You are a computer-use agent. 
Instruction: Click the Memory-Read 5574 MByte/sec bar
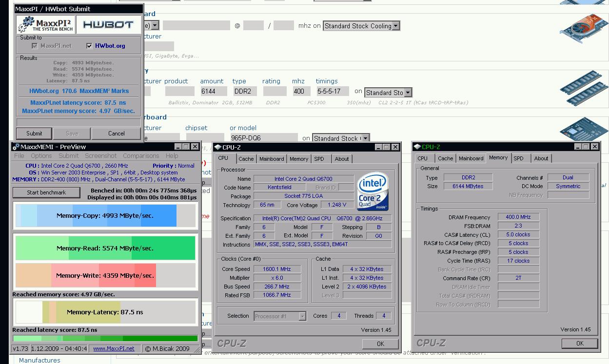(105, 248)
